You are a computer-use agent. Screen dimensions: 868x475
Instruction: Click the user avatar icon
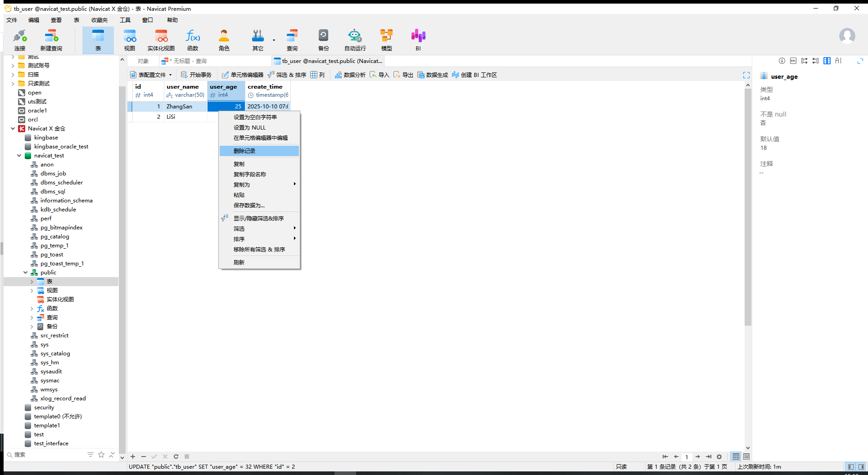[x=847, y=36]
